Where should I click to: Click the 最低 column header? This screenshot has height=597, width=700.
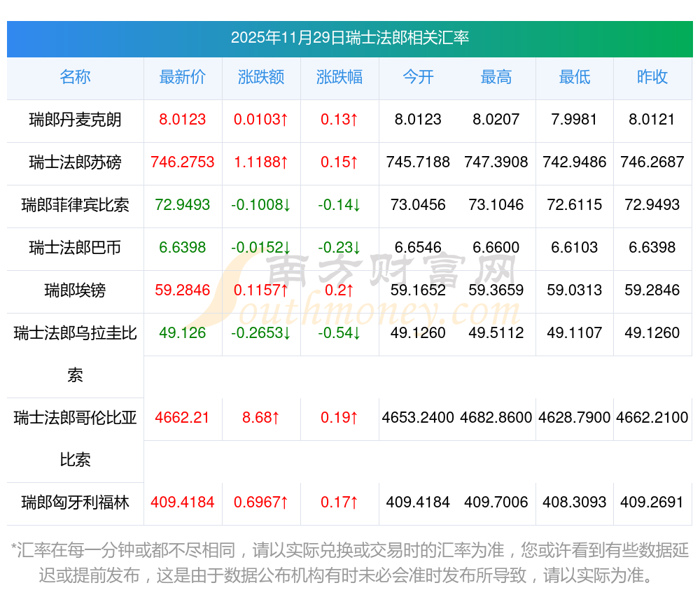coord(575,77)
